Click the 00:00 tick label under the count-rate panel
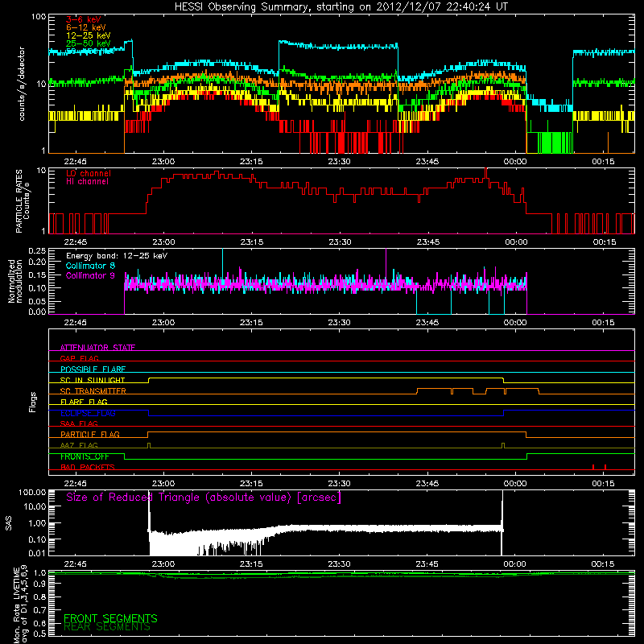Viewport: 644px width, 644px height. point(515,162)
